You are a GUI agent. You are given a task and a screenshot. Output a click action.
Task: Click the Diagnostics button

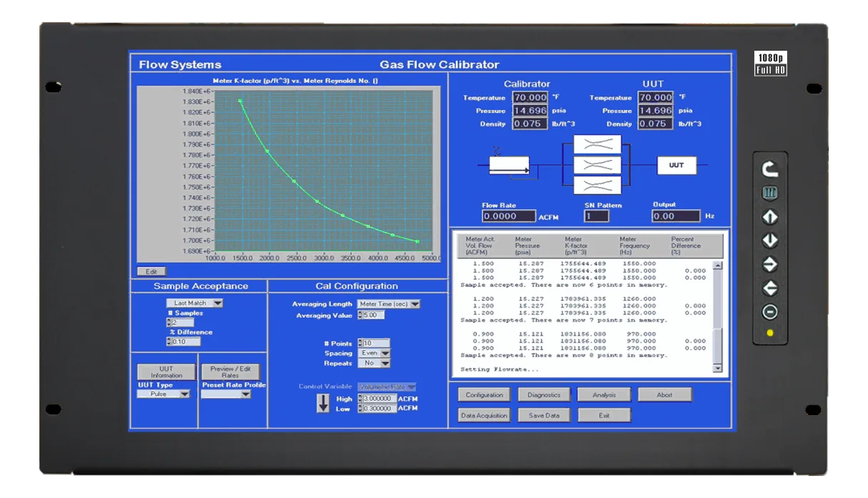544,394
